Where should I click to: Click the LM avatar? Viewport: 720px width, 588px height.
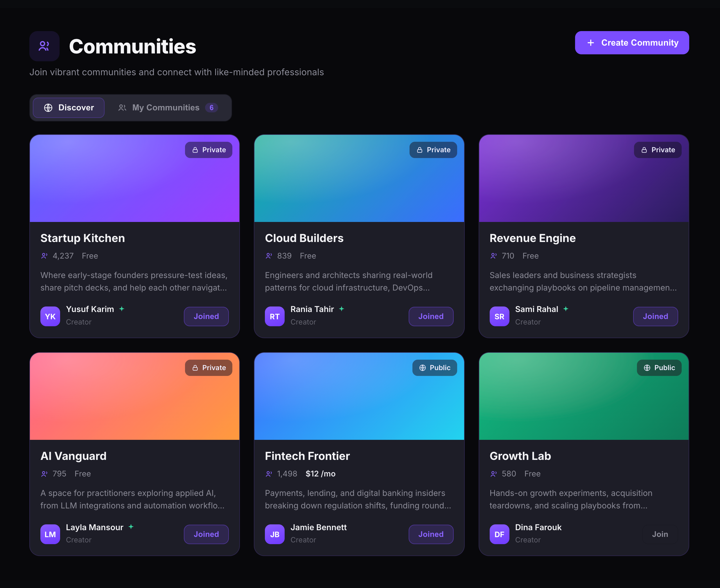[x=50, y=535]
